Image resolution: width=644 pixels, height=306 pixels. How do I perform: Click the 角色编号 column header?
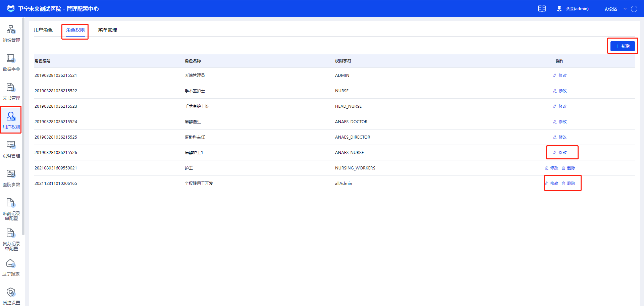(43, 61)
